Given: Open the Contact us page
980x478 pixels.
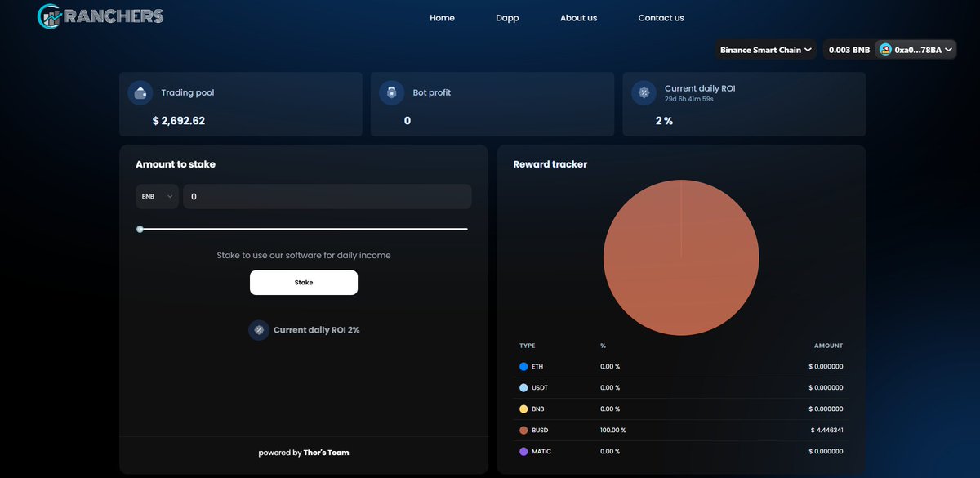Looking at the screenshot, I should pyautogui.click(x=661, y=18).
